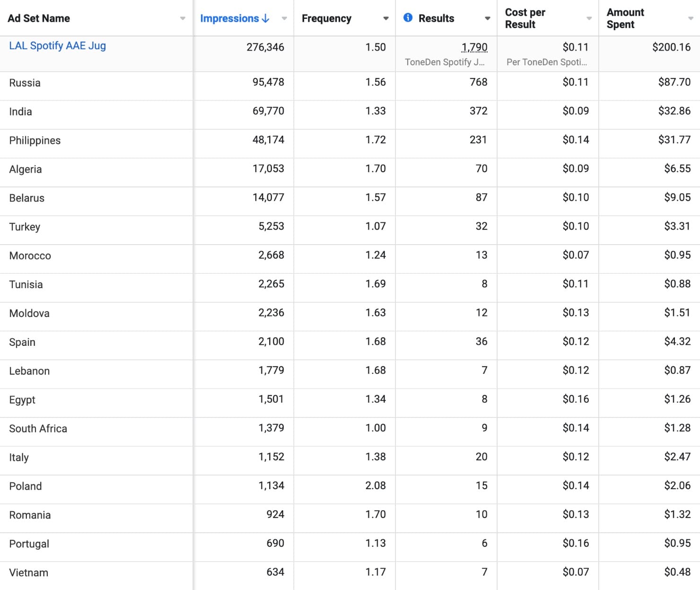Open the Cost per Result dropdown arrow
This screenshot has width=700, height=590.
589,18
